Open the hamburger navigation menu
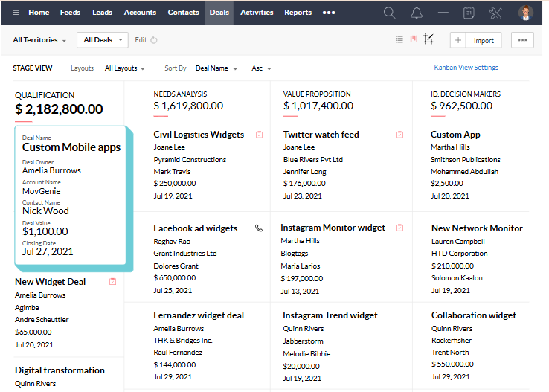549x392 pixels. (16, 13)
